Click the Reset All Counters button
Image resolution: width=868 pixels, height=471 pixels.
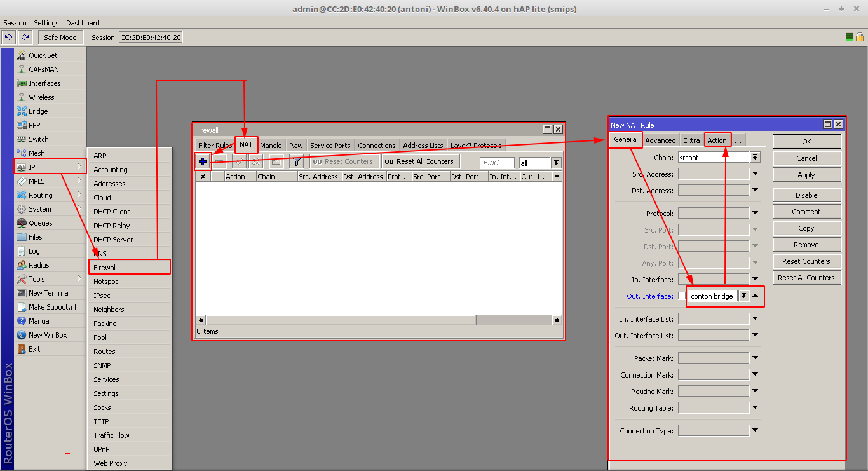click(x=419, y=161)
